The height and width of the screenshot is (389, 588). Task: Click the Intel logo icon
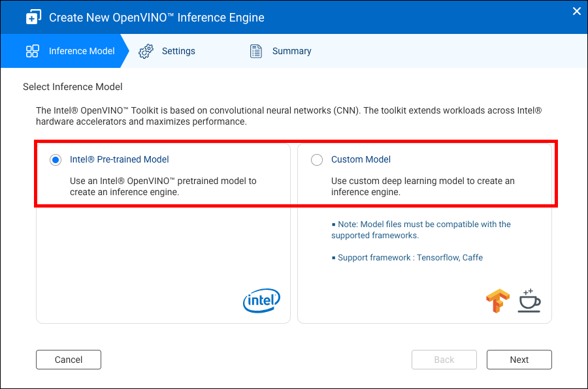click(261, 300)
